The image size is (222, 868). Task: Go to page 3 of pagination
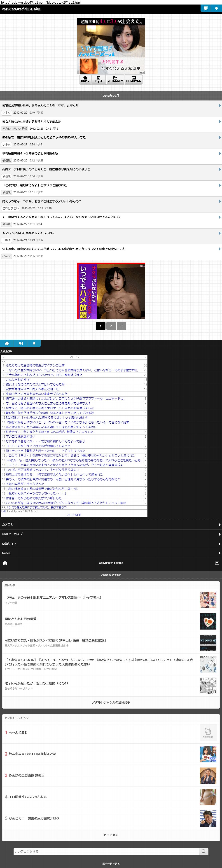121,326
